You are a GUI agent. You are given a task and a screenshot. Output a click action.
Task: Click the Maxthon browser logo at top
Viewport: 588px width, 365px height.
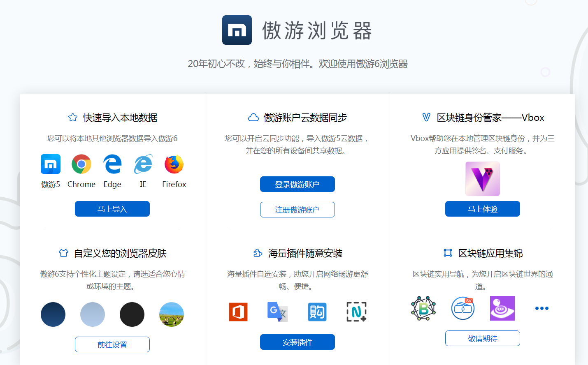(237, 30)
